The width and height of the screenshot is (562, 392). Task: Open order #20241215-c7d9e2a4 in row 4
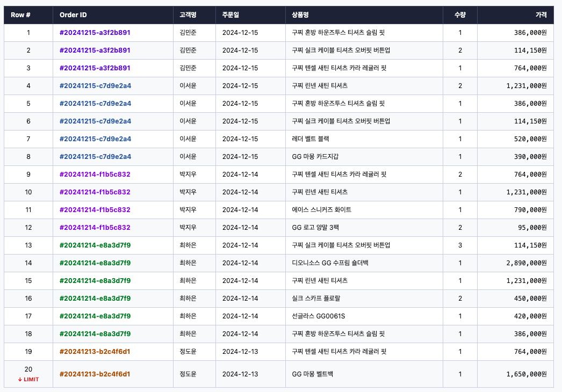(95, 85)
